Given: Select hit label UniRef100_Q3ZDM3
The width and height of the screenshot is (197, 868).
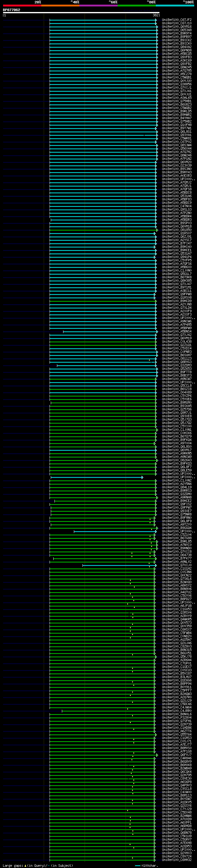Looking at the screenshot, I should pyautogui.click(x=177, y=365).
